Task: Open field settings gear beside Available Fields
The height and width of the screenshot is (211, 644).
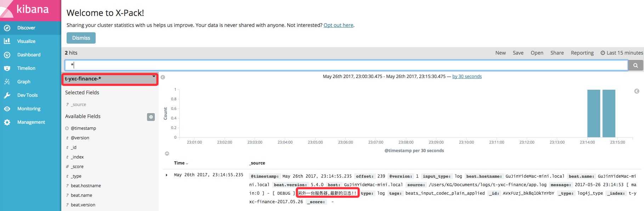Action: pos(151,117)
